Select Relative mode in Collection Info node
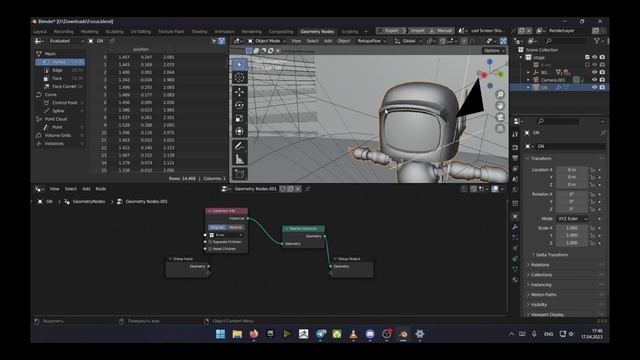The height and width of the screenshot is (360, 640). click(x=236, y=227)
